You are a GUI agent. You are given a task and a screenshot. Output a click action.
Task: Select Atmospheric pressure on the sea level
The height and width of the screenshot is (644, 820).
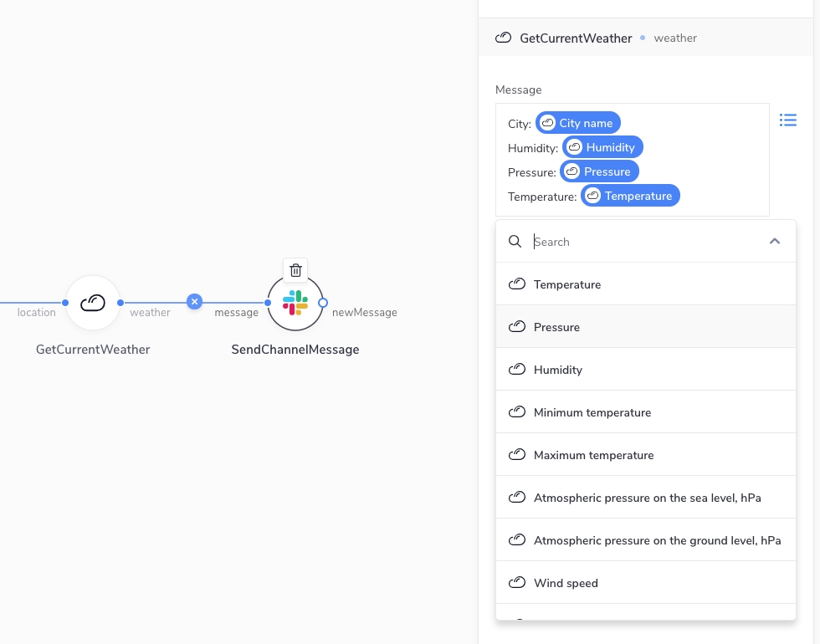coord(647,498)
